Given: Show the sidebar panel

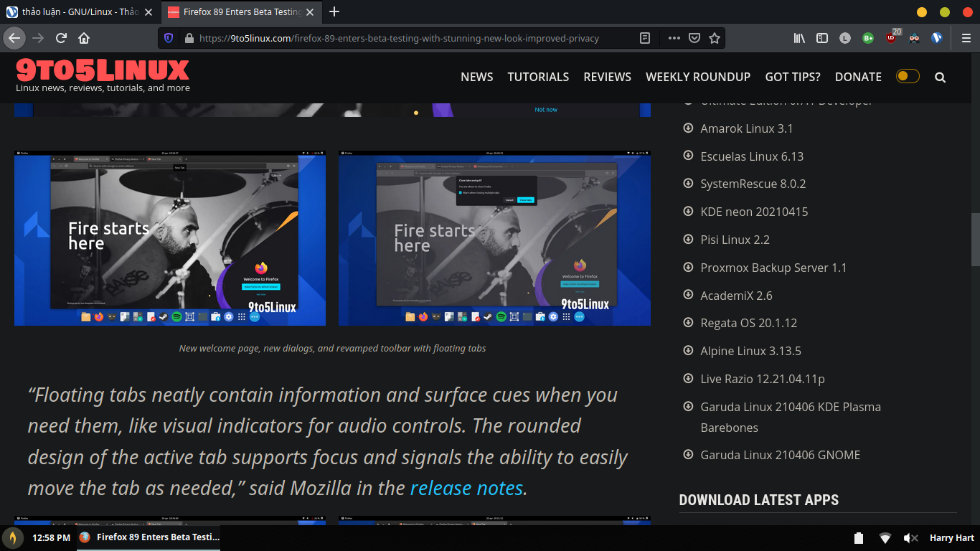Looking at the screenshot, I should (x=822, y=38).
